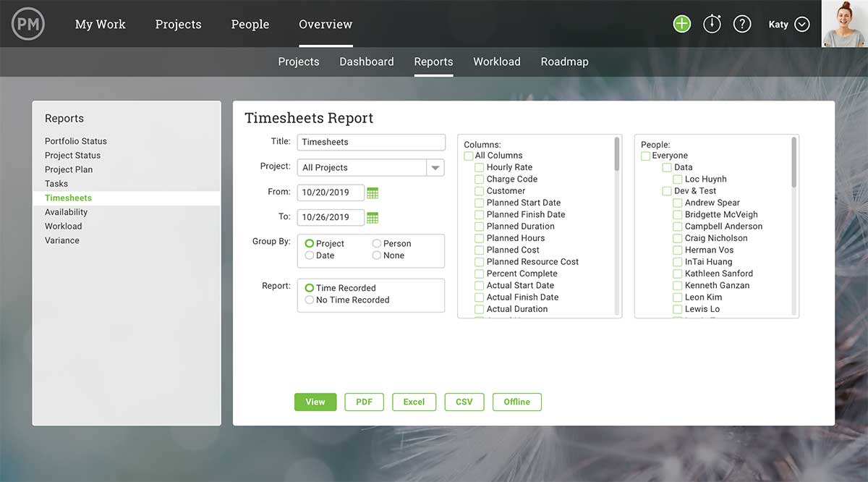Select the Overview menu

pos(325,24)
